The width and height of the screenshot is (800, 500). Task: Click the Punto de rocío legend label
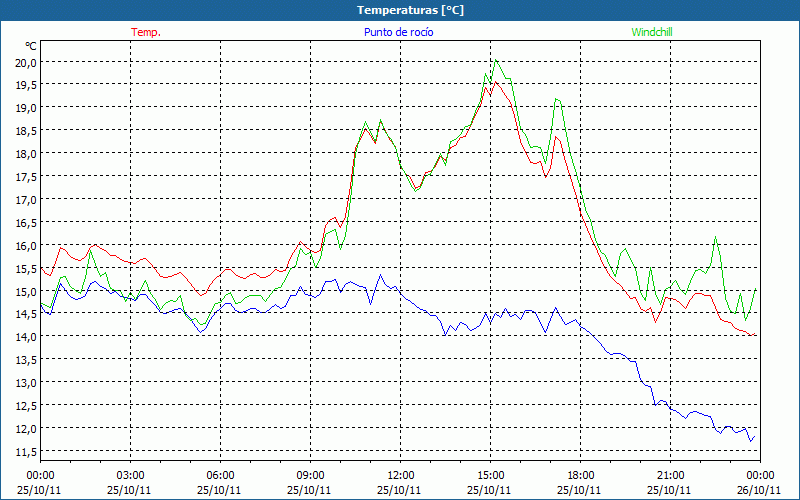(x=398, y=32)
